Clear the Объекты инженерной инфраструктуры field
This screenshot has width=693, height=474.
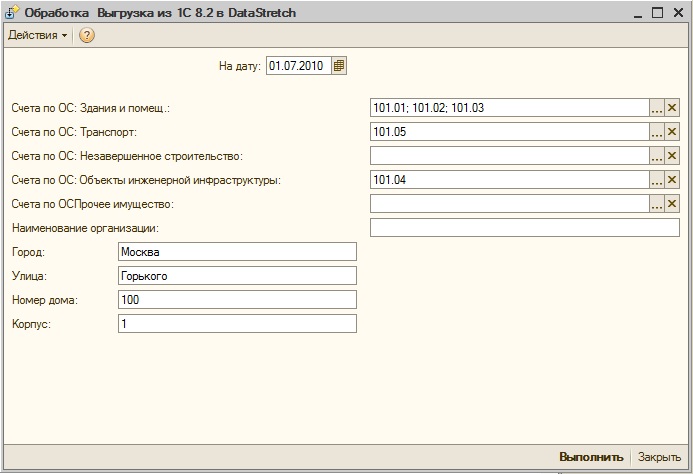pyautogui.click(x=672, y=180)
